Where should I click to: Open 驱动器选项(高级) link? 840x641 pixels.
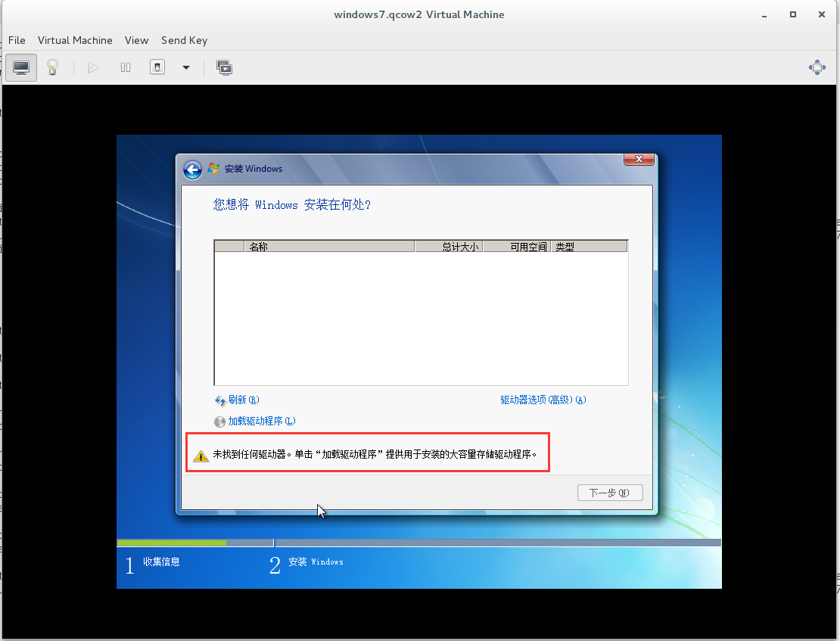click(x=543, y=400)
